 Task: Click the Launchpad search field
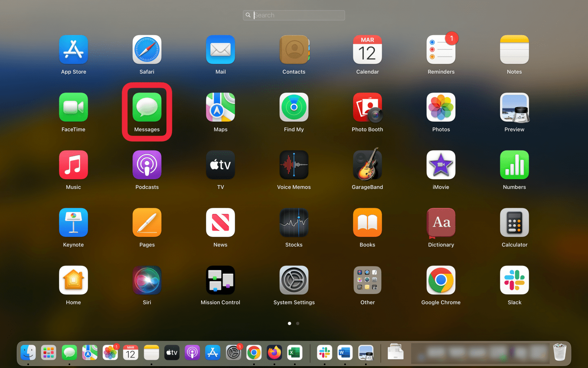coord(294,15)
